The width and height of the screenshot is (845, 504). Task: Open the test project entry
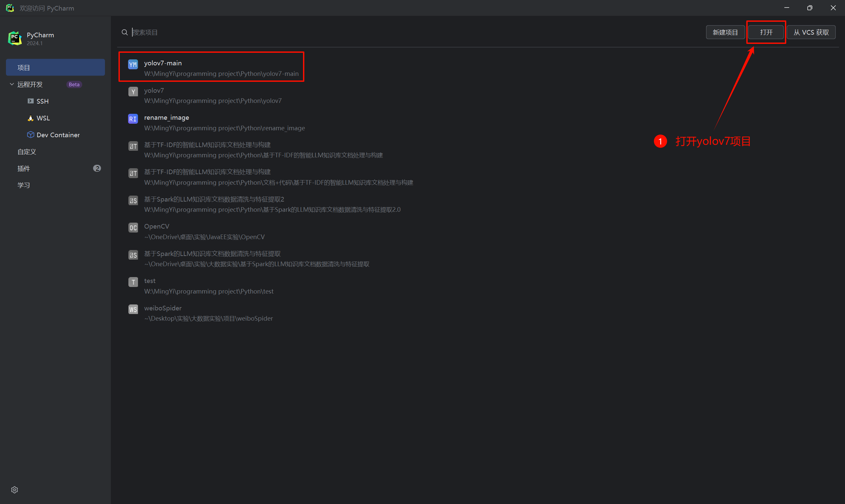(209, 286)
